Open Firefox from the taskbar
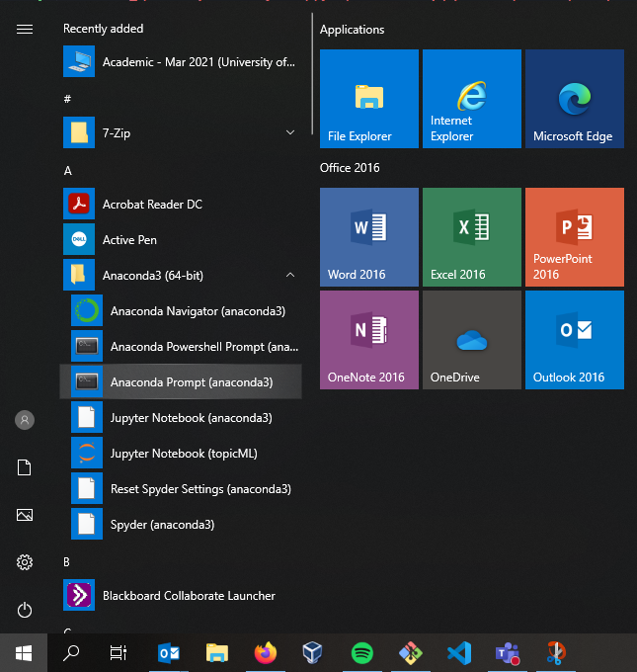Viewport: 637px width, 672px height. point(266,652)
